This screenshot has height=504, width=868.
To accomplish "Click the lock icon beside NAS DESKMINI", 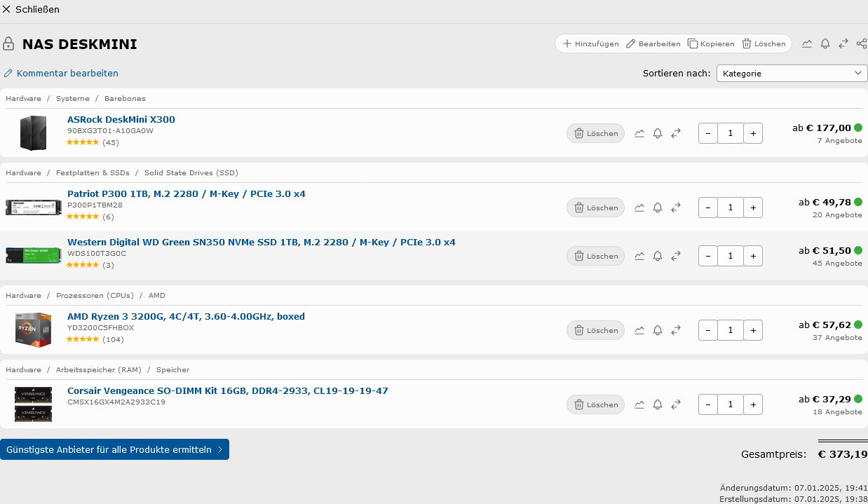I will (x=8, y=44).
